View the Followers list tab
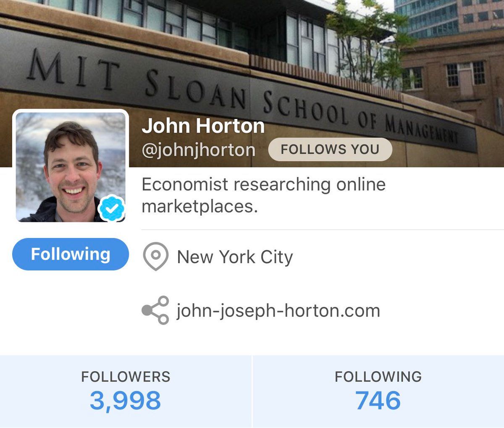 [126, 391]
